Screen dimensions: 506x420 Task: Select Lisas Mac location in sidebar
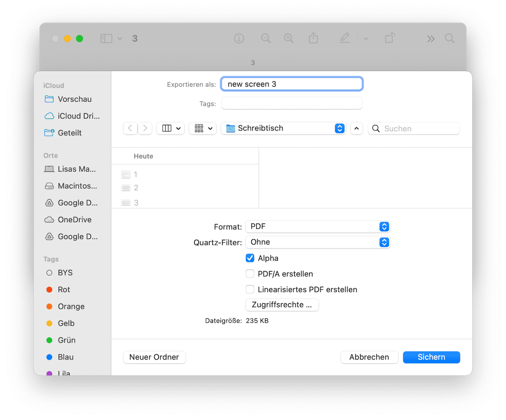point(70,169)
